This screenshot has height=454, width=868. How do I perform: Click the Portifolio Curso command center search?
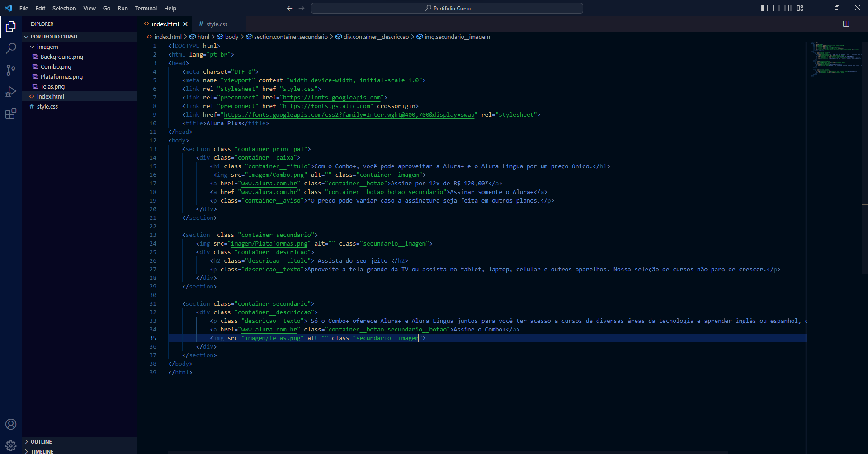447,8
